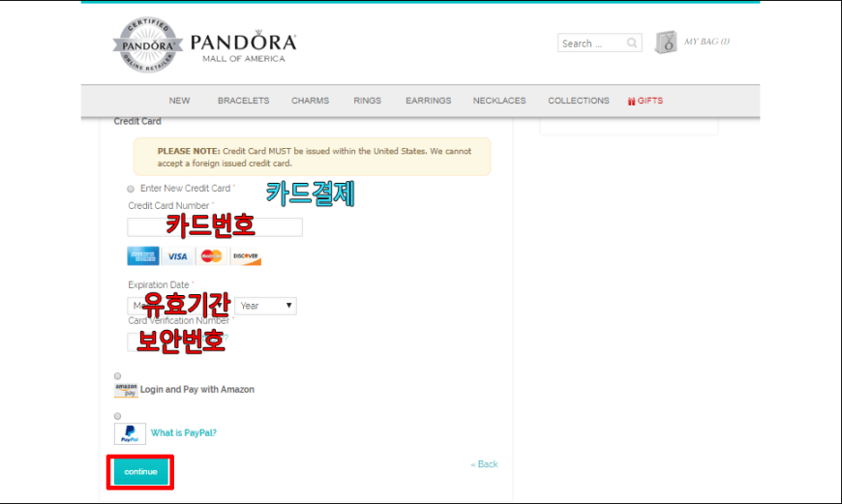Click the American Express card icon
This screenshot has width=842, height=504.
pos(143,256)
